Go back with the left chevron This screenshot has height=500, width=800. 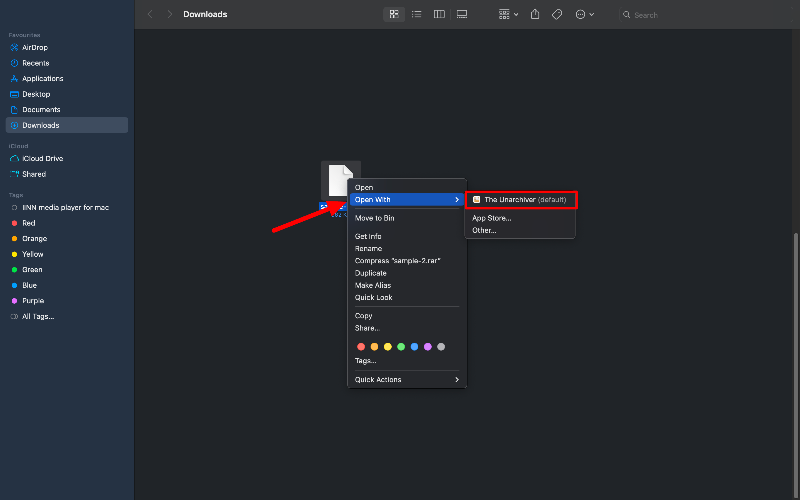(x=150, y=14)
